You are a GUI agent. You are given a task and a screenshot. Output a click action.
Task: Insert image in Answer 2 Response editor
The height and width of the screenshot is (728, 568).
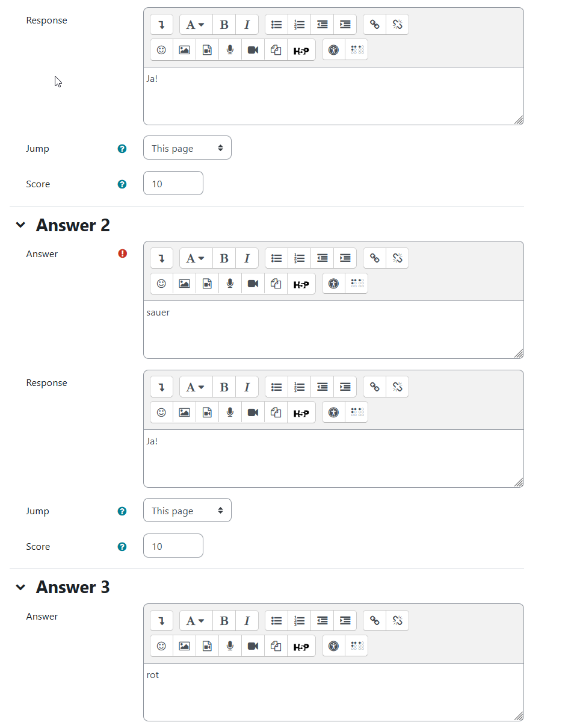184,412
